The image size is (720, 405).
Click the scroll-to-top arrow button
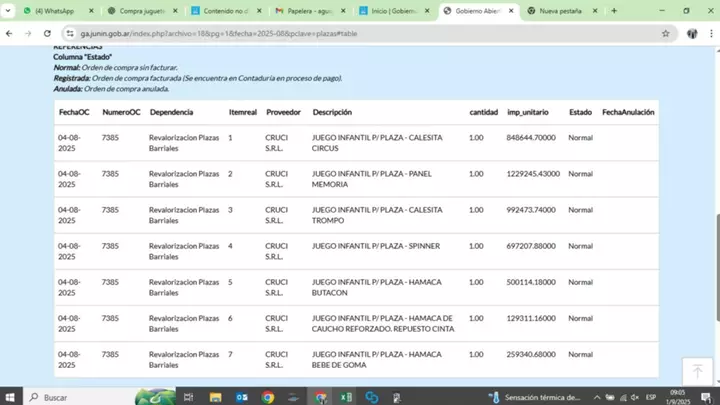point(697,371)
